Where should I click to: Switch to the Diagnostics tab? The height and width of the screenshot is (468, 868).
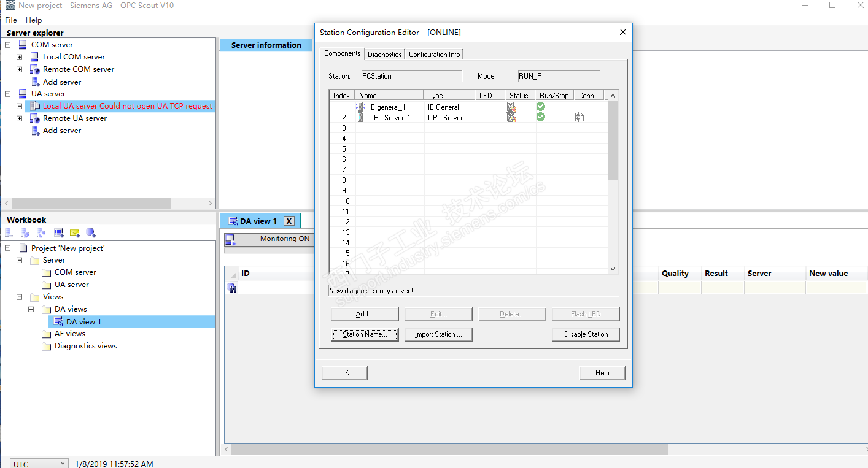(x=385, y=55)
